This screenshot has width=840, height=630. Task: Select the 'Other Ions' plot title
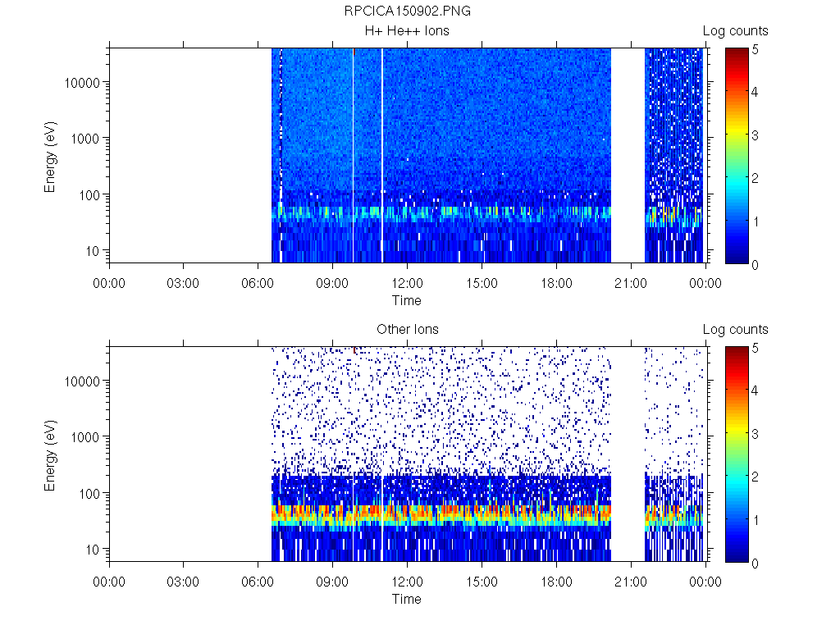(407, 330)
